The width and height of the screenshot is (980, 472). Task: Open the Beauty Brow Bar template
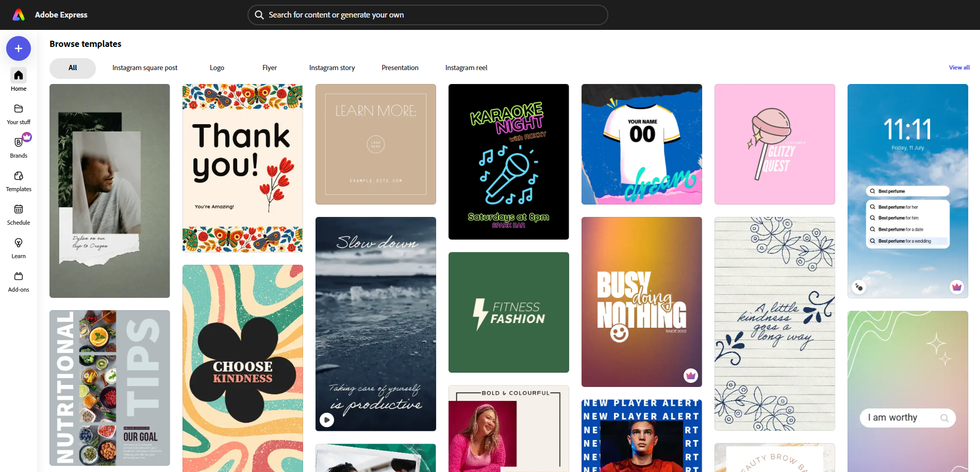pos(775,458)
